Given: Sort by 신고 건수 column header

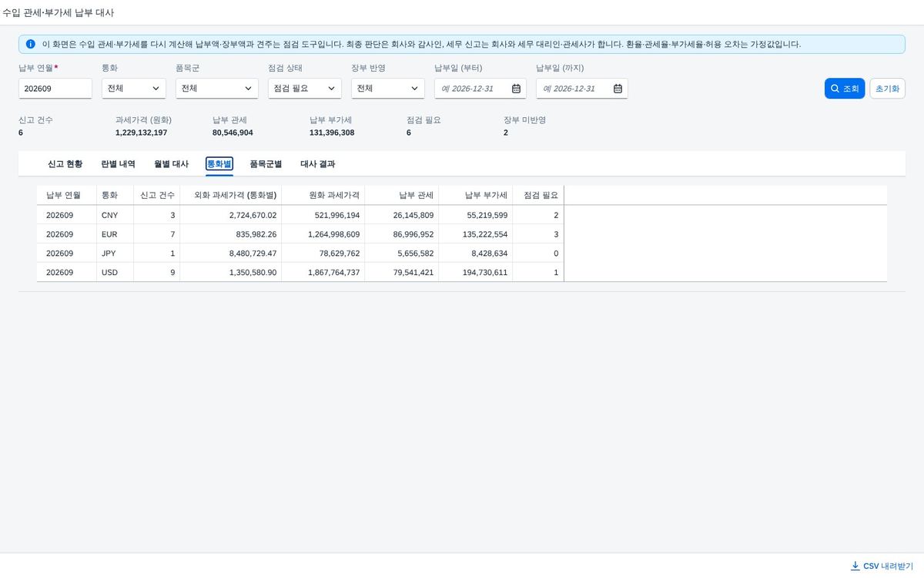Looking at the screenshot, I should [157, 195].
